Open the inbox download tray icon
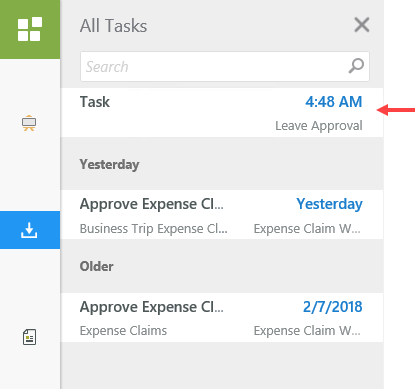 point(30,230)
